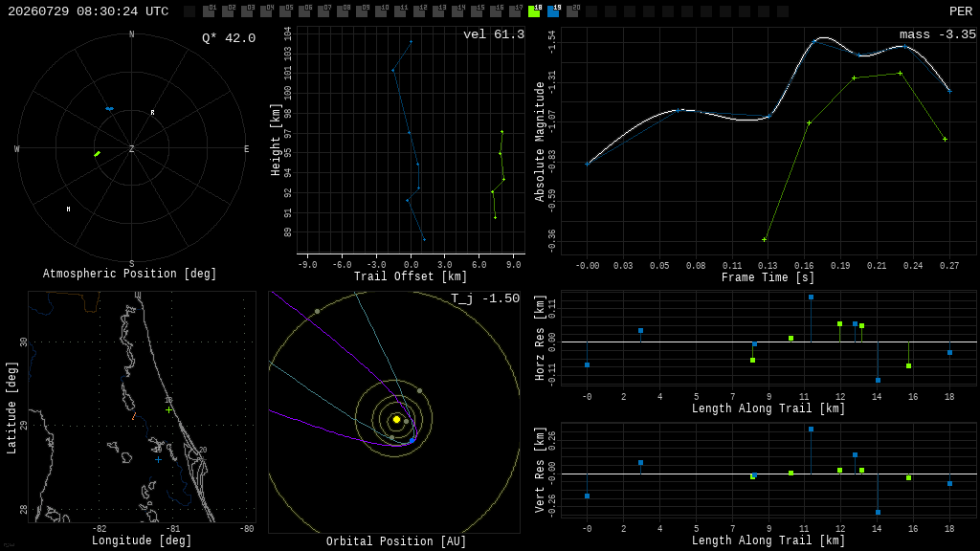This screenshot has width=980, height=551.
Task: Click the green station cross on the map
Action: (x=168, y=409)
